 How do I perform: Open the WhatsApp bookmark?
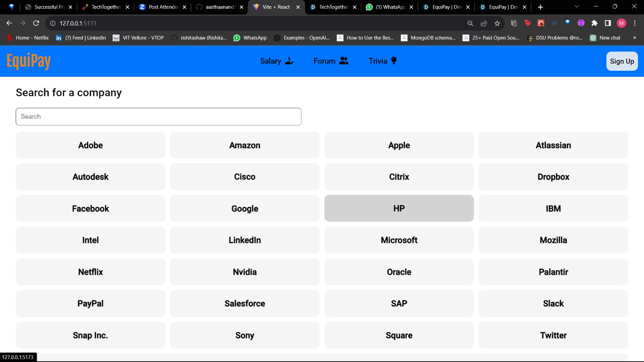(x=250, y=38)
